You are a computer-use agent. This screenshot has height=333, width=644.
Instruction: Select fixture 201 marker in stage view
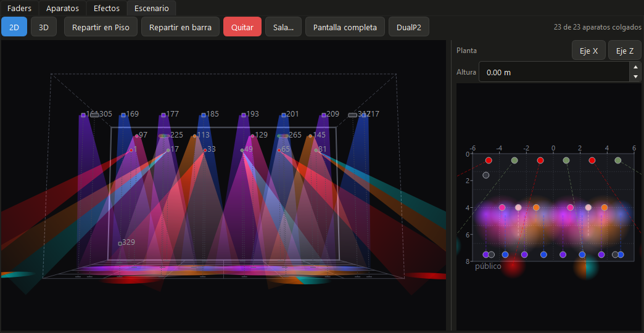click(x=283, y=115)
